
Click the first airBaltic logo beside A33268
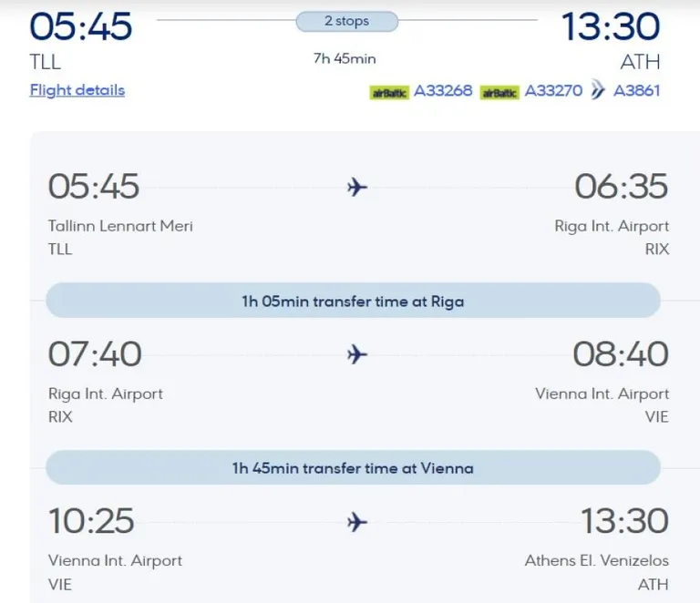389,93
